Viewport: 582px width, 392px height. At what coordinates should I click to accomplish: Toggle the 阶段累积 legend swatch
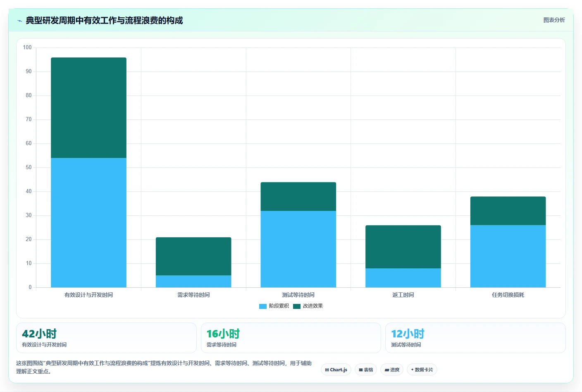263,306
